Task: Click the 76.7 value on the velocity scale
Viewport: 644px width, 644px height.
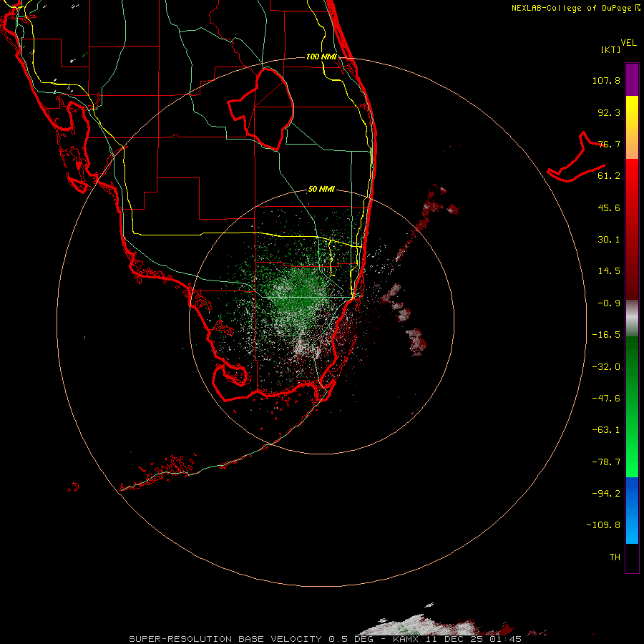Action: click(x=609, y=144)
